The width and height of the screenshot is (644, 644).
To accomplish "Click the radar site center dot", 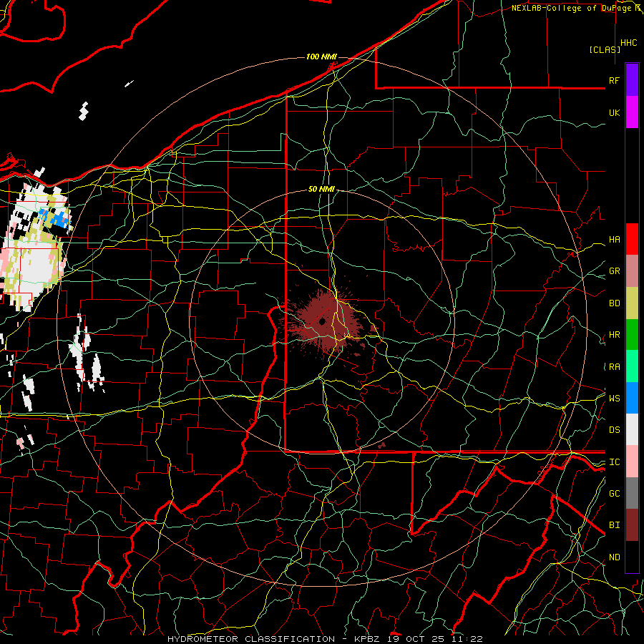I will (323, 321).
